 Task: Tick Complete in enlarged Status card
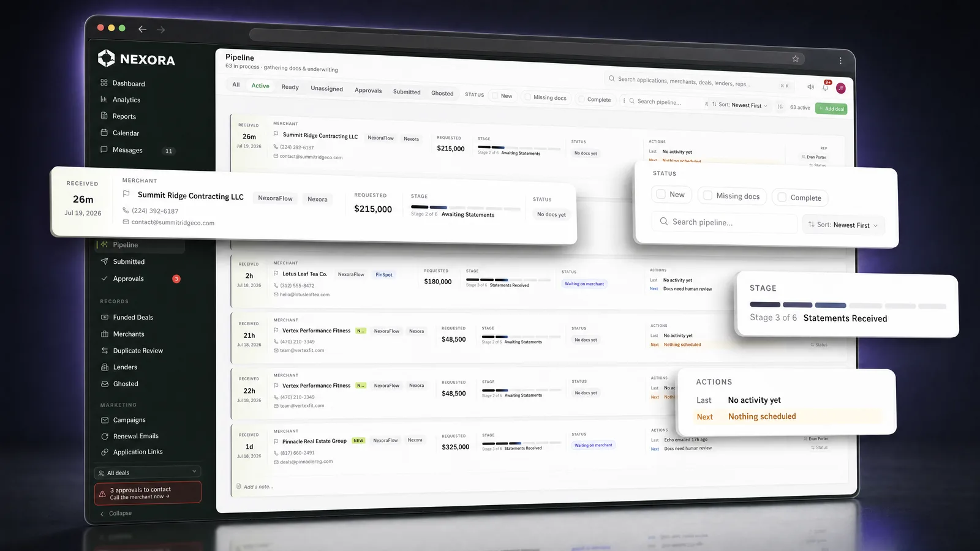[x=782, y=197]
